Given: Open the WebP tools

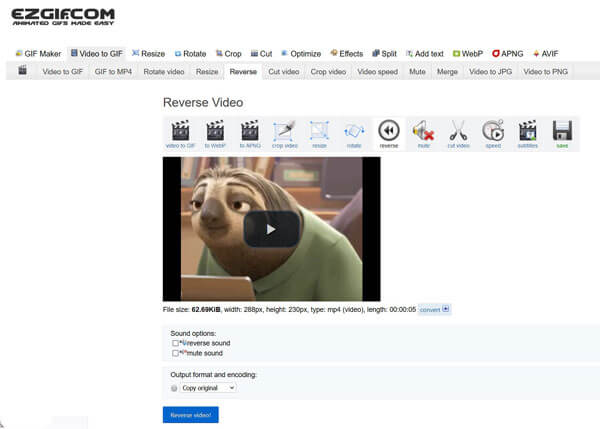Looking at the screenshot, I should point(468,54).
